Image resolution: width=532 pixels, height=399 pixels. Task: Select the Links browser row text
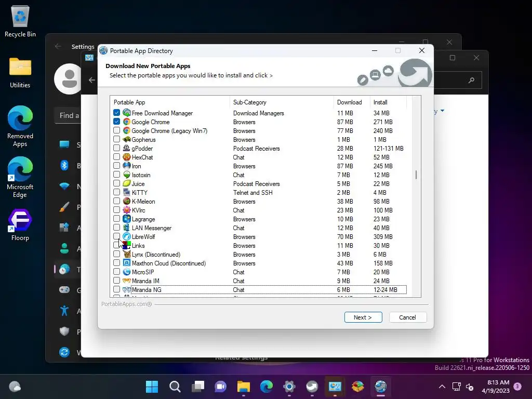click(138, 245)
